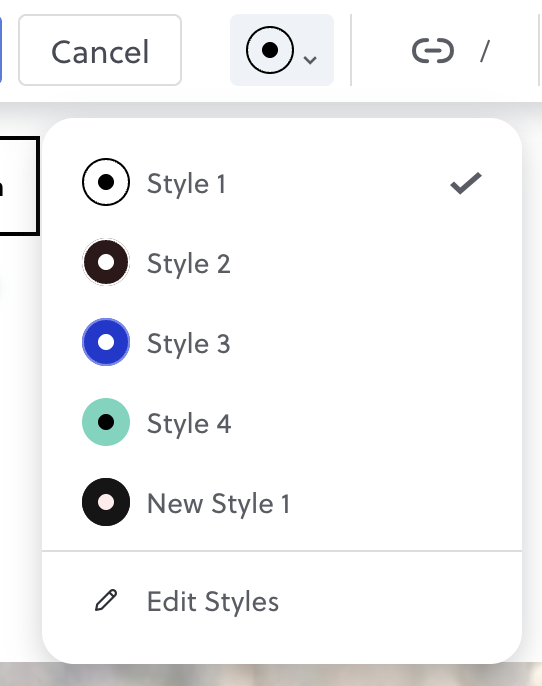Select New Style 1 entry

pos(282,503)
